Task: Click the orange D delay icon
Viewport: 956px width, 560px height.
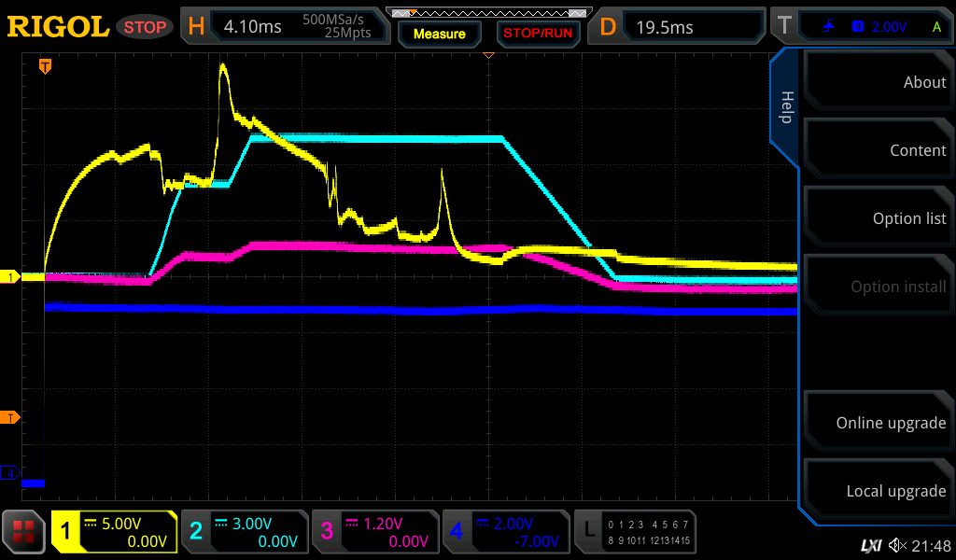Action: pyautogui.click(x=608, y=26)
